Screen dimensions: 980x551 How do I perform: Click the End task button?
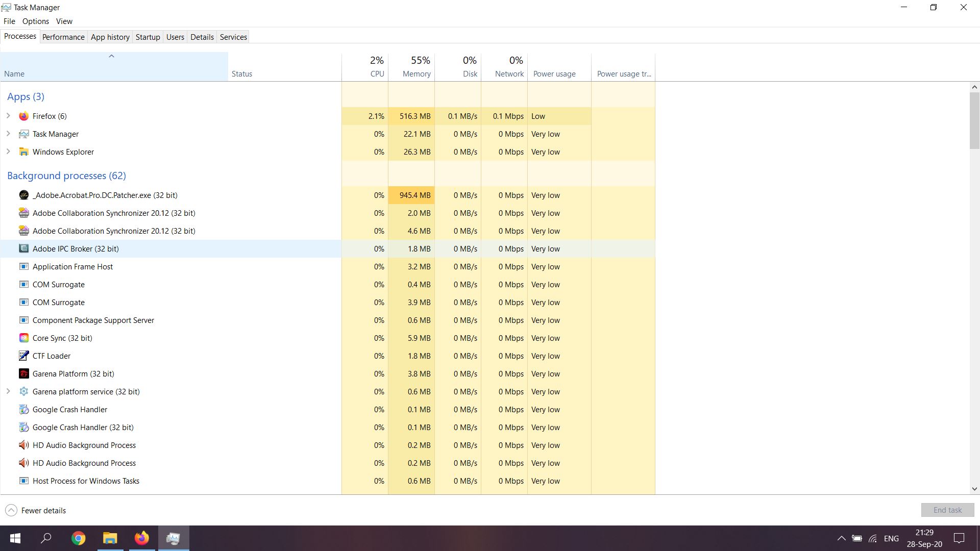(x=947, y=510)
